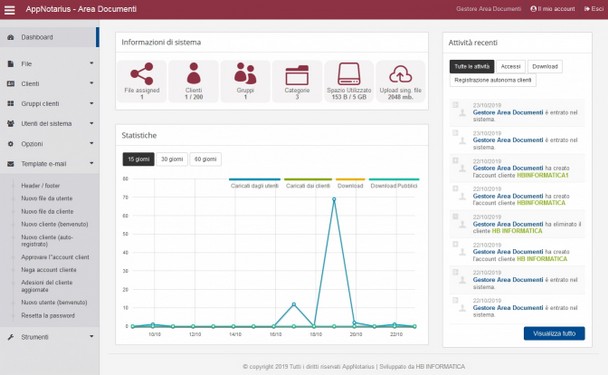Click the chart data point near 12

294,304
